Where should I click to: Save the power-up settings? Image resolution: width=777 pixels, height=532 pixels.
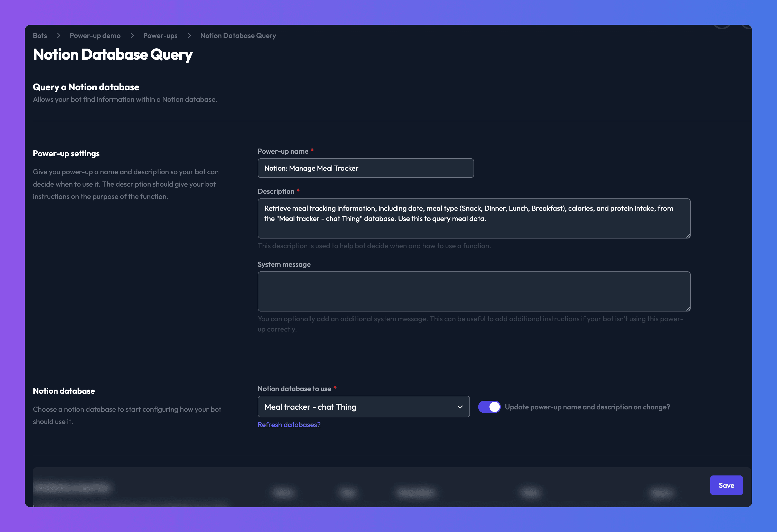click(x=726, y=485)
